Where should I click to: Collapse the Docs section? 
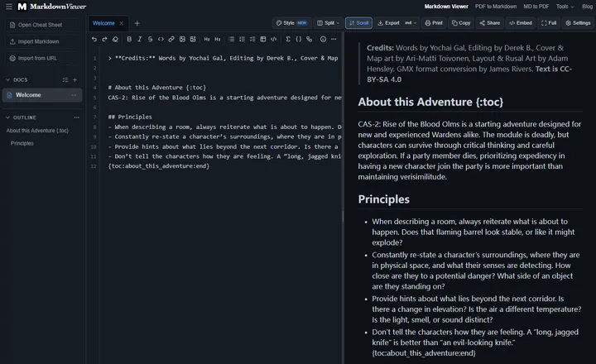[x=7, y=79]
